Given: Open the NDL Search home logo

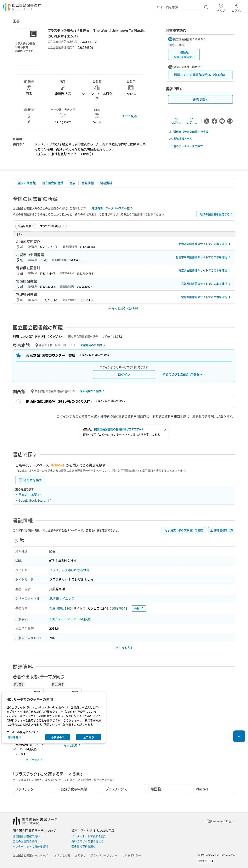Looking at the screenshot, I should coord(25,7).
